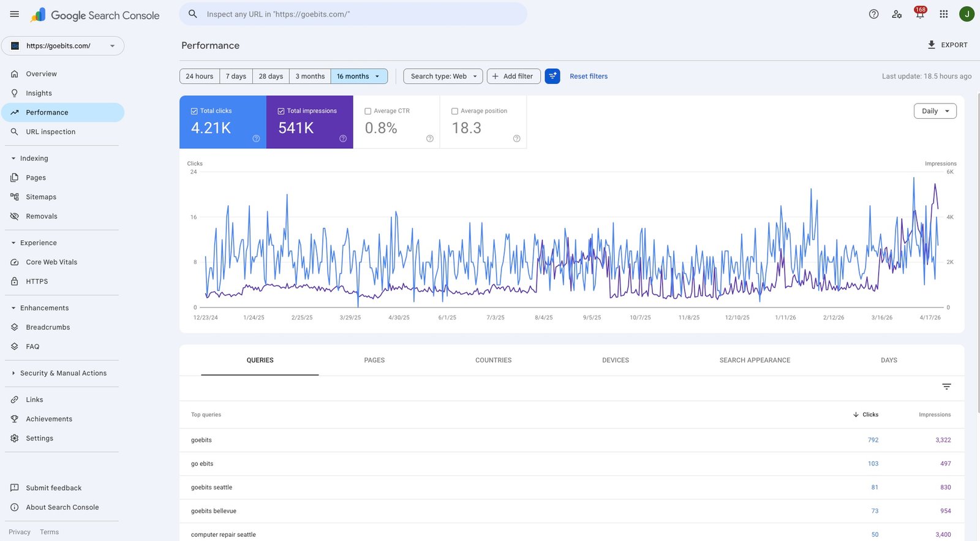Click the search magnifier icon in URL bar

tap(193, 14)
